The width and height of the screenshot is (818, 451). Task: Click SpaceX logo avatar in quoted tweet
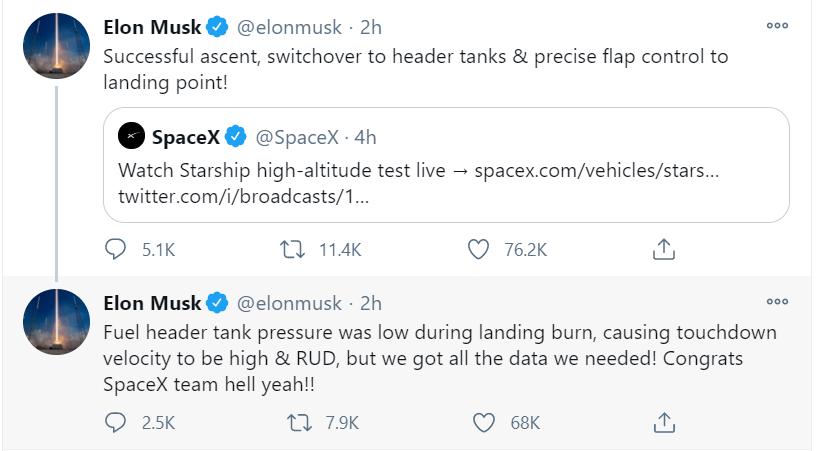point(131,137)
